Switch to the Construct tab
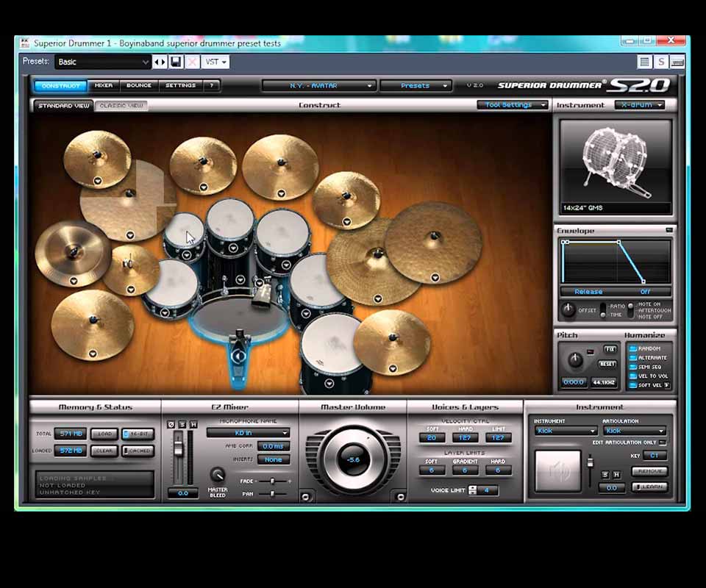706x588 pixels. [60, 85]
